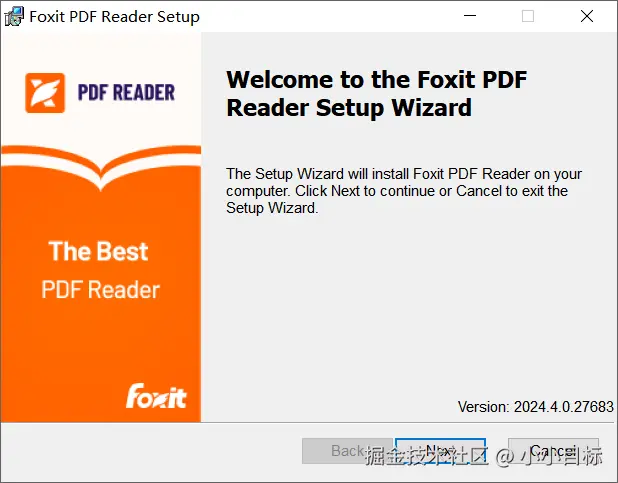Cancel the Foxit PDF Reader setup
The image size is (618, 483).
coord(553,451)
